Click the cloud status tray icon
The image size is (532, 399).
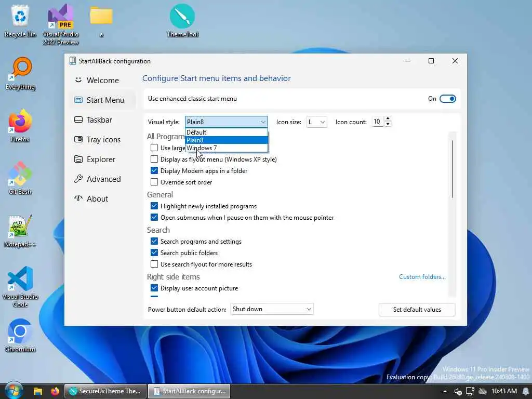(483, 392)
